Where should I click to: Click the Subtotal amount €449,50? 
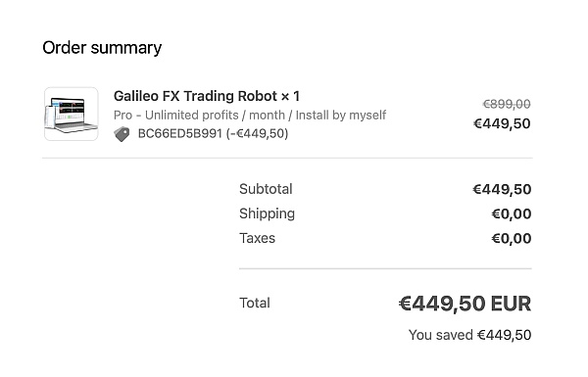coord(502,189)
